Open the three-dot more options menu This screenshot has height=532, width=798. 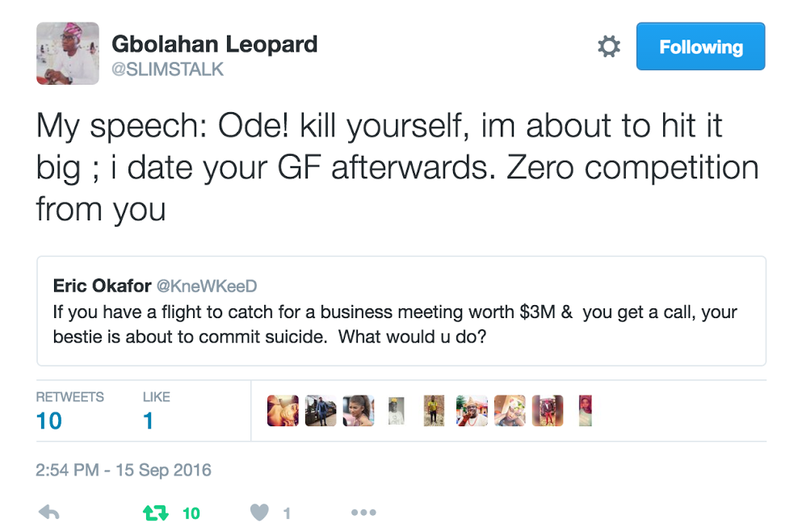point(363,513)
